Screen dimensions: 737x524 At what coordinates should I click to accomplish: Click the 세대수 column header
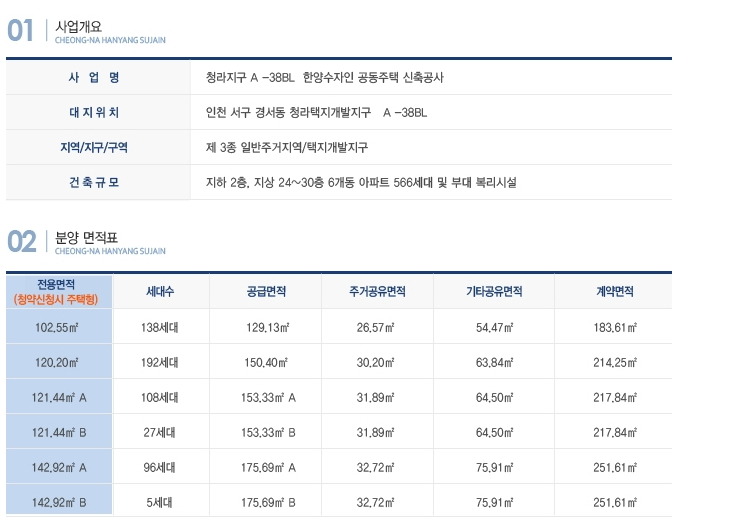(160, 291)
